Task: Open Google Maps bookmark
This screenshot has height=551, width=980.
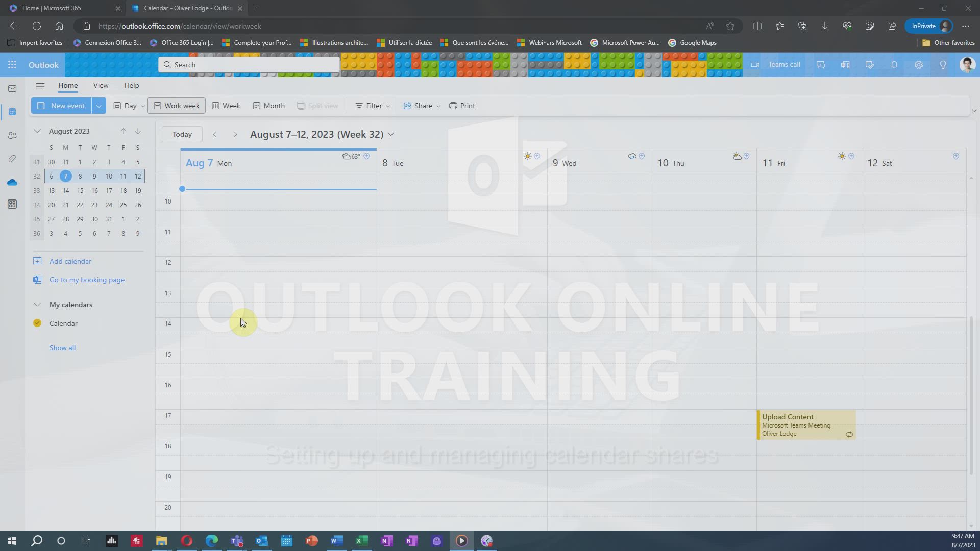Action: click(692, 43)
